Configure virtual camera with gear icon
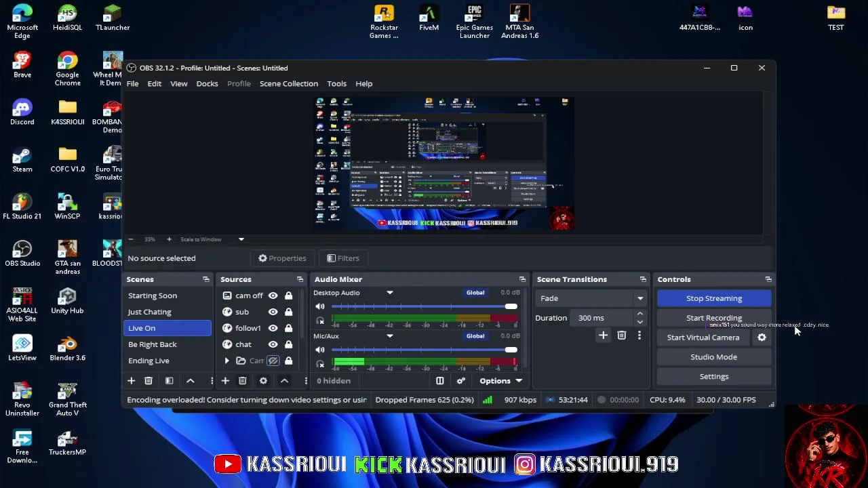Viewport: 868px width, 488px height. tap(762, 338)
